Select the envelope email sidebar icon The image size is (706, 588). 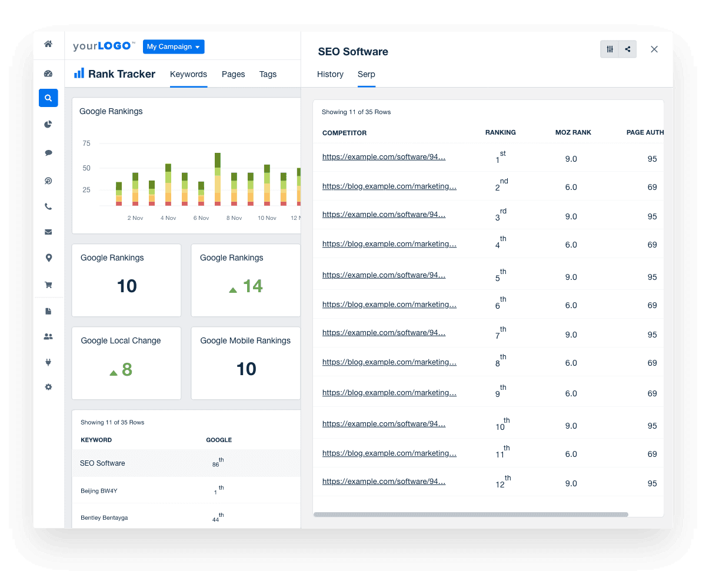point(48,232)
